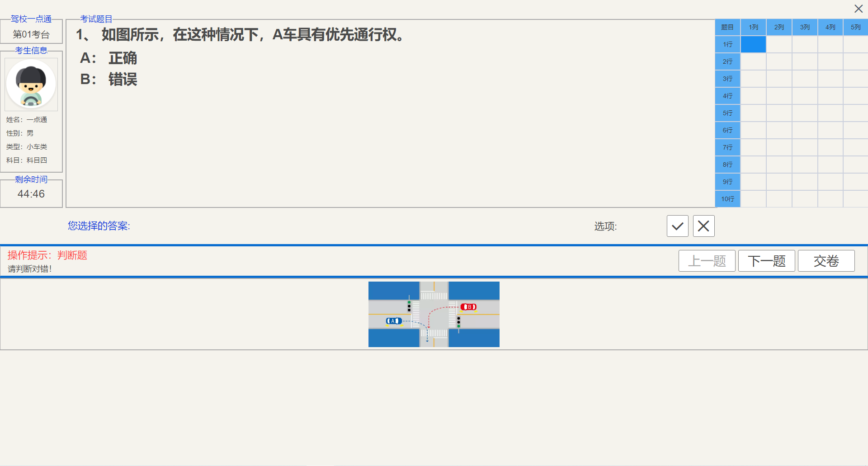This screenshot has width=868, height=466.
Task: Click the 题目 grid corner header
Action: tap(727, 27)
